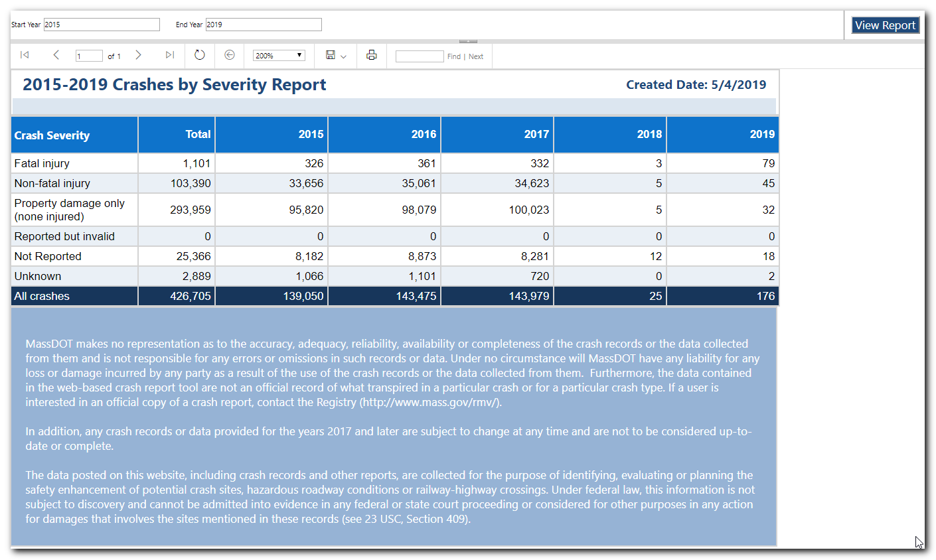Click All crashes total 426,705
Viewport: 936px width, 560px height.
point(191,296)
